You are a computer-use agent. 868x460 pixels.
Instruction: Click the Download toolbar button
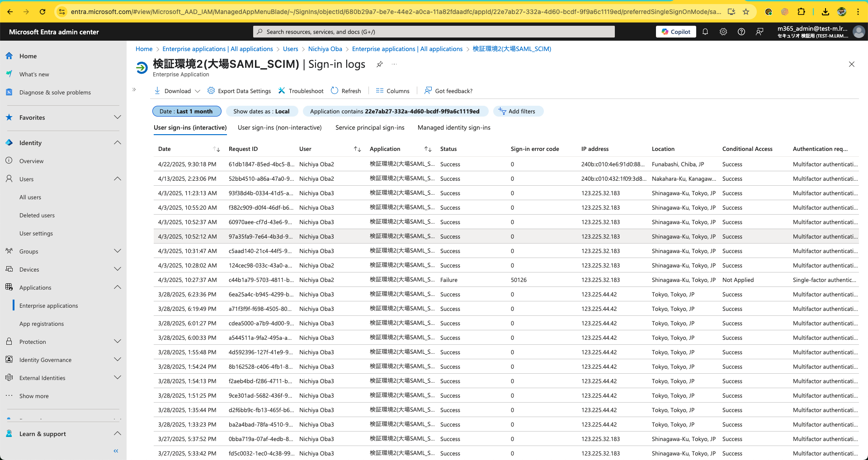[x=173, y=91]
